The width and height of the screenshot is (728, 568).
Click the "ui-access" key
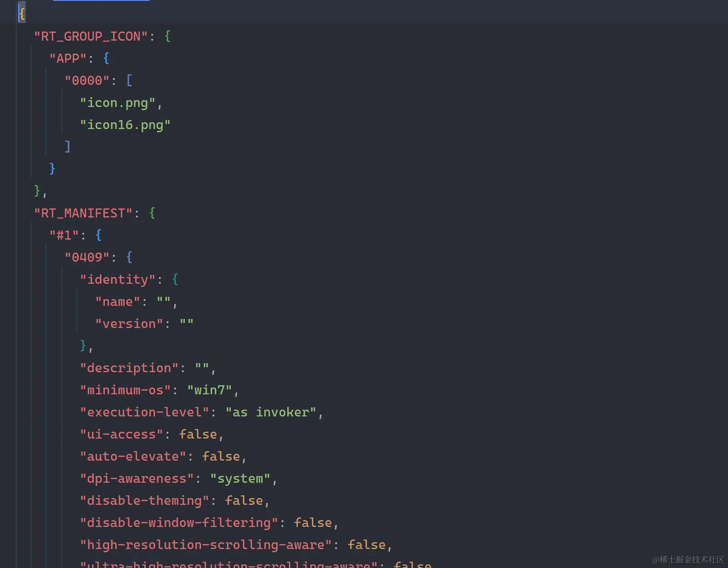point(122,434)
